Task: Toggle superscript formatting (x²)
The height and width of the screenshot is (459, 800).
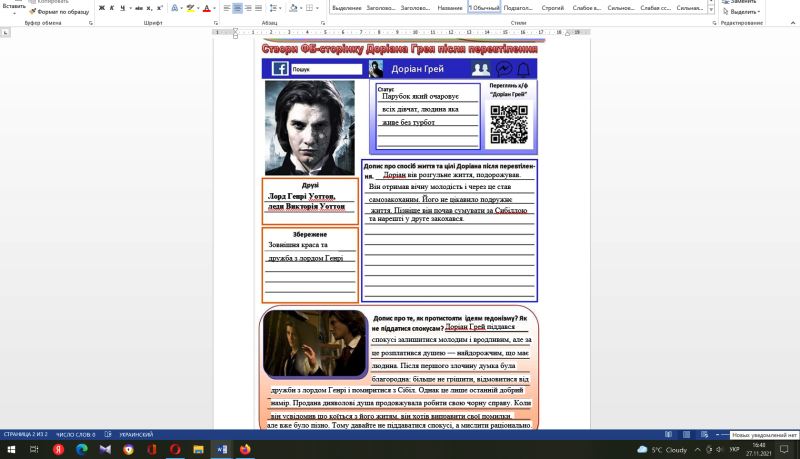Action: point(160,8)
